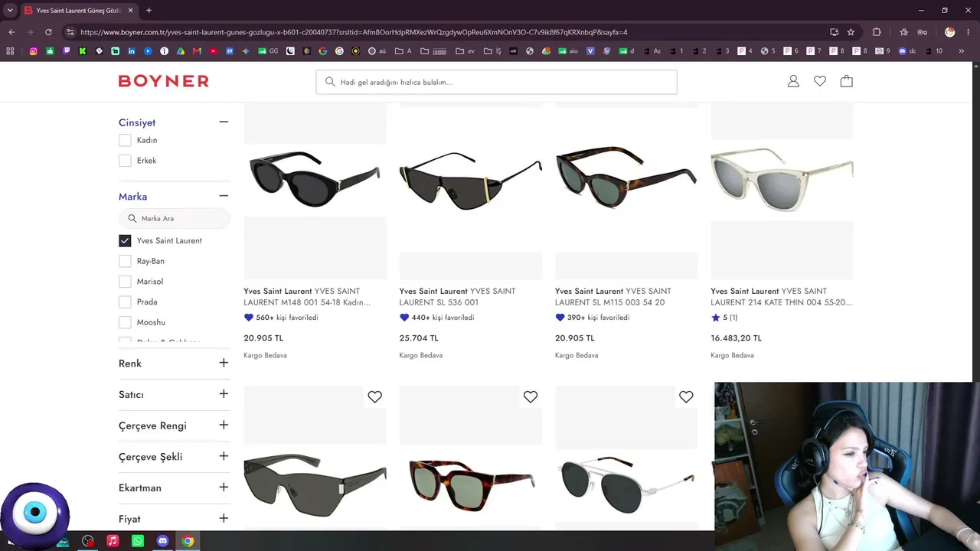Open the Kick bookmark
This screenshot has width=980, height=551.
(83, 51)
